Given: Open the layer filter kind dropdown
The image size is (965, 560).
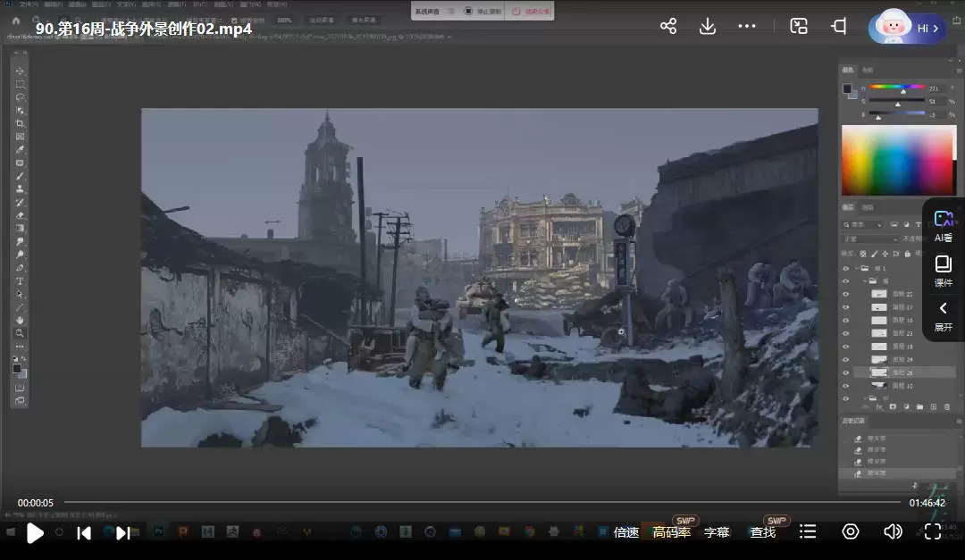Looking at the screenshot, I should (863, 224).
